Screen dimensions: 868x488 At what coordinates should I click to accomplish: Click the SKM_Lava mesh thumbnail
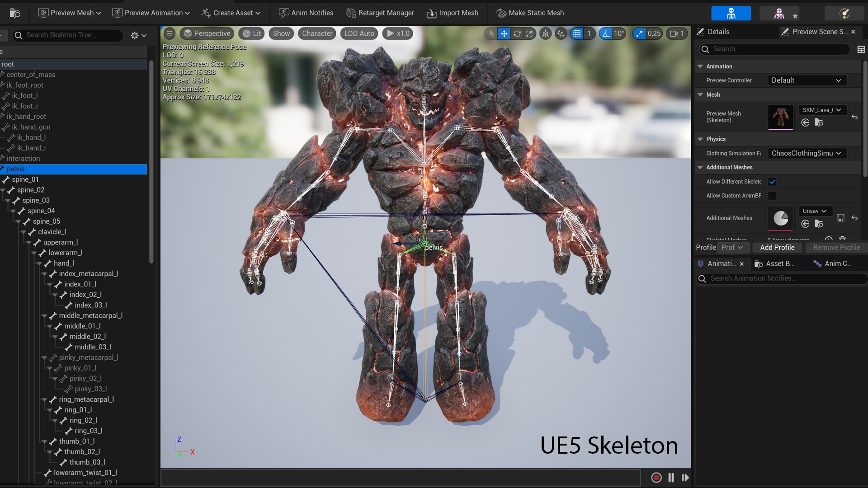point(780,117)
